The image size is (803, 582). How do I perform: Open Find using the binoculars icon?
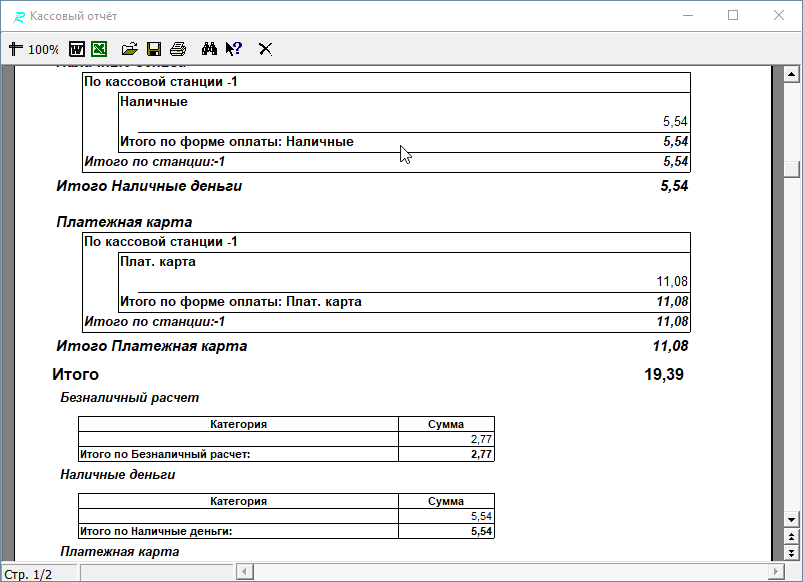[x=210, y=48]
